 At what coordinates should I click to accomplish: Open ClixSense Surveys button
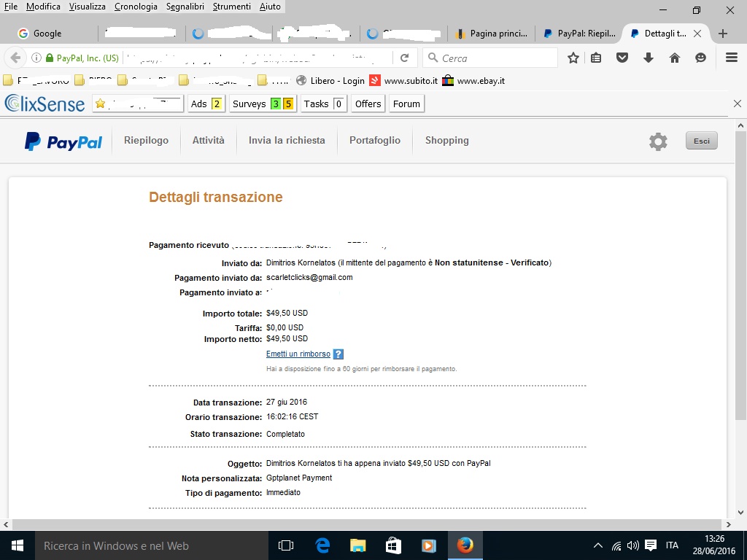(263, 104)
